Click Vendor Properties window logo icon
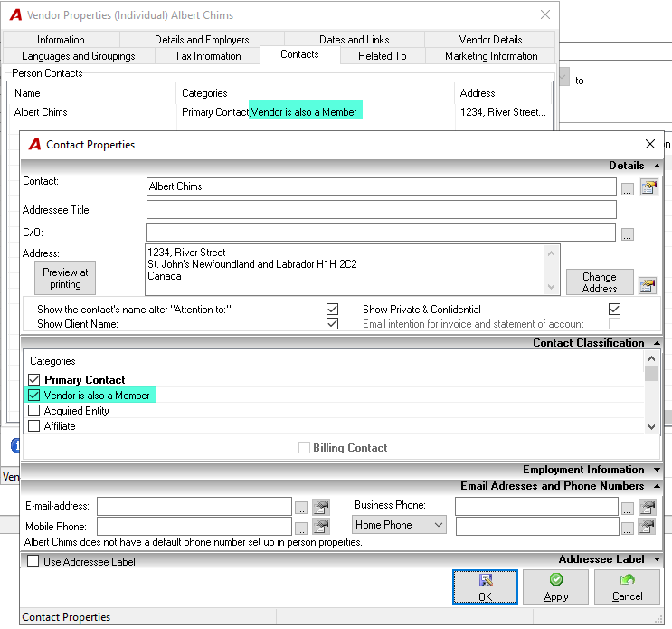 16,15
